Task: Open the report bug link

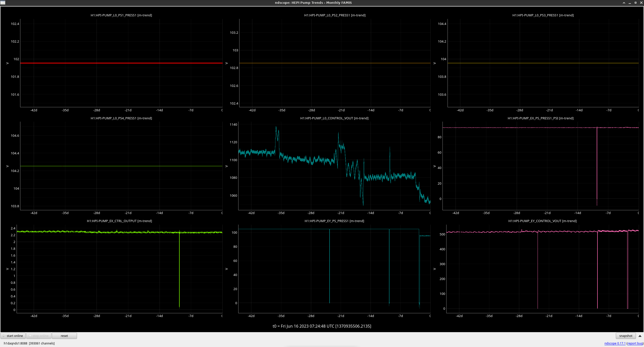Action: (x=635, y=343)
